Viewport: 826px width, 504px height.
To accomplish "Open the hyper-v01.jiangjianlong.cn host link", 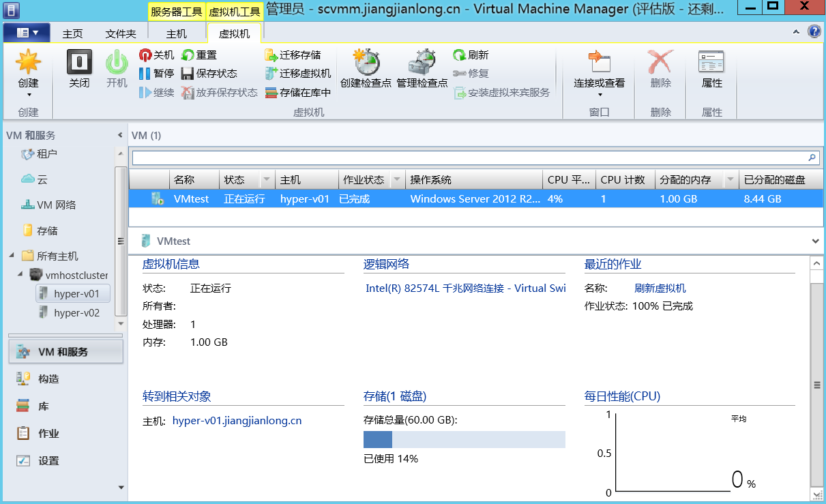I will (237, 420).
